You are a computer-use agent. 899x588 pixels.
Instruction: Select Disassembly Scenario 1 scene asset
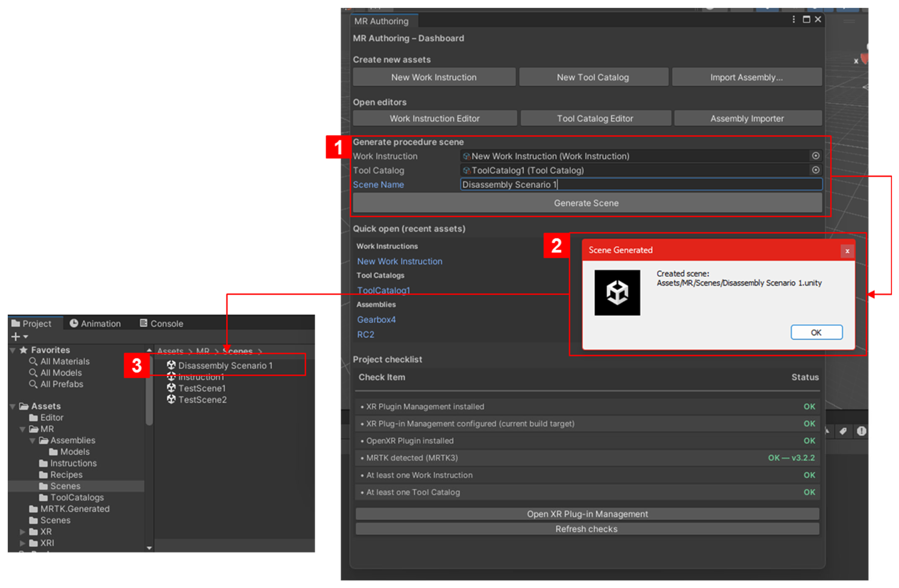[226, 366]
